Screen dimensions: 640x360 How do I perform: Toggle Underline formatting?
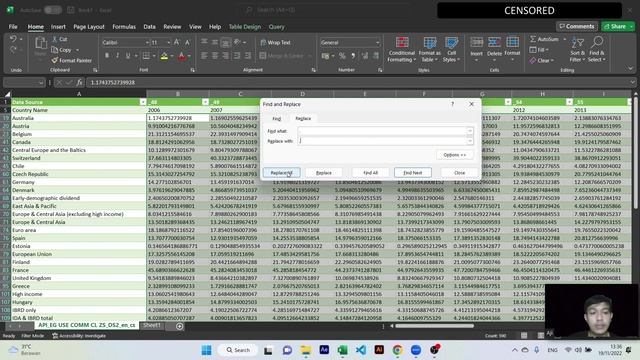(x=128, y=56)
